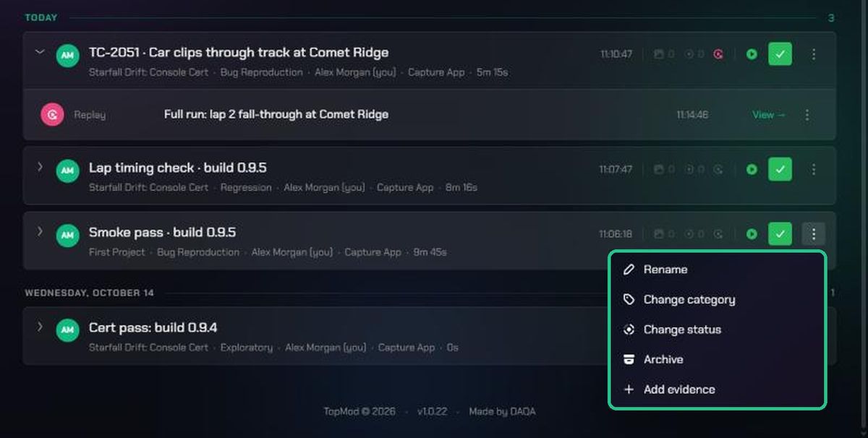
Task: Click Made by DAQA in footer
Action: point(502,411)
